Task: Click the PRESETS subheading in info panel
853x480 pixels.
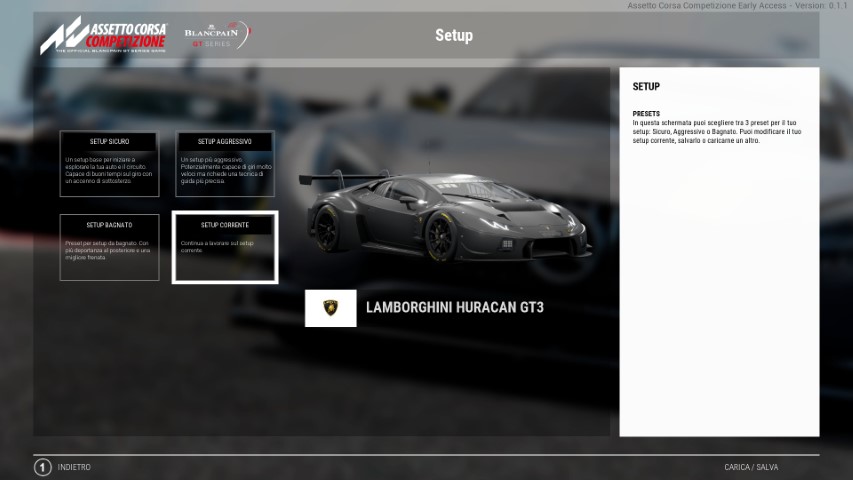Action: point(646,114)
